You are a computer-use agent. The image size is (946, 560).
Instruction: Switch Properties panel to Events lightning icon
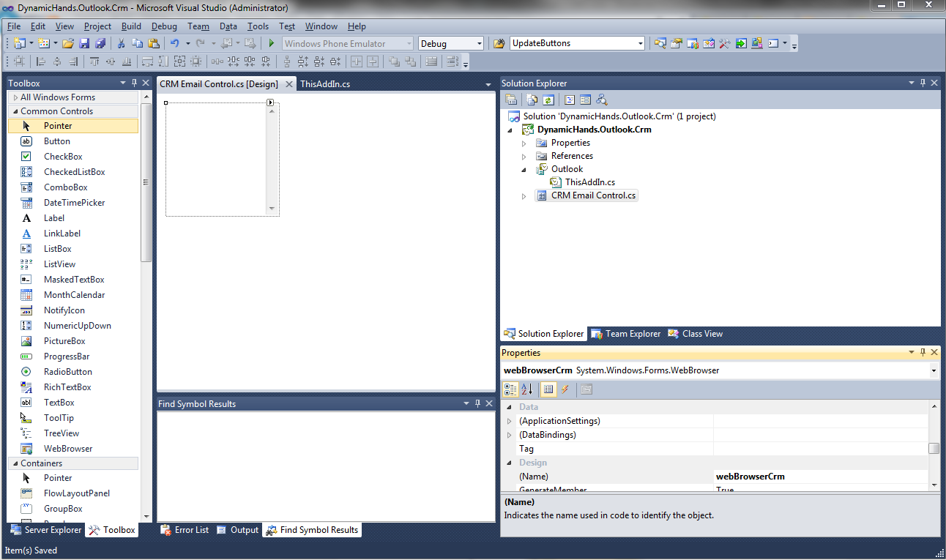point(565,389)
